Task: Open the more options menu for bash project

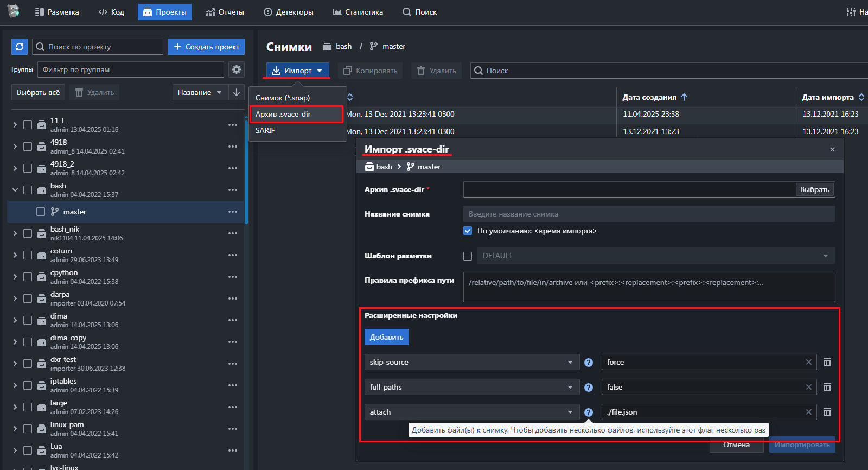Action: [233, 190]
